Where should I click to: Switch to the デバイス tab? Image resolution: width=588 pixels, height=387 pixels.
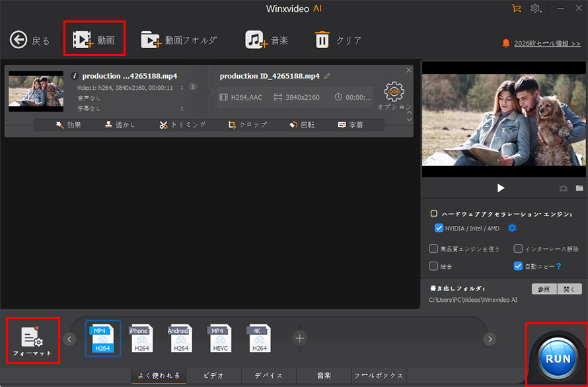[x=268, y=375]
